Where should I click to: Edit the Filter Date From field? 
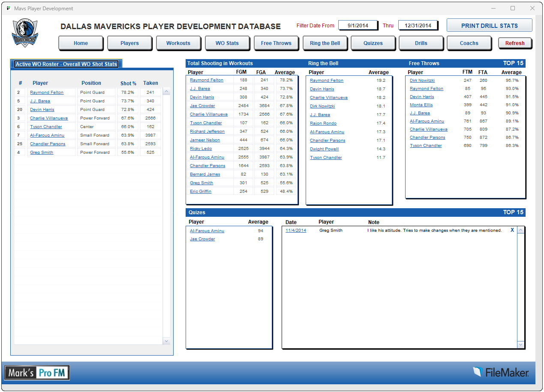[x=358, y=26]
